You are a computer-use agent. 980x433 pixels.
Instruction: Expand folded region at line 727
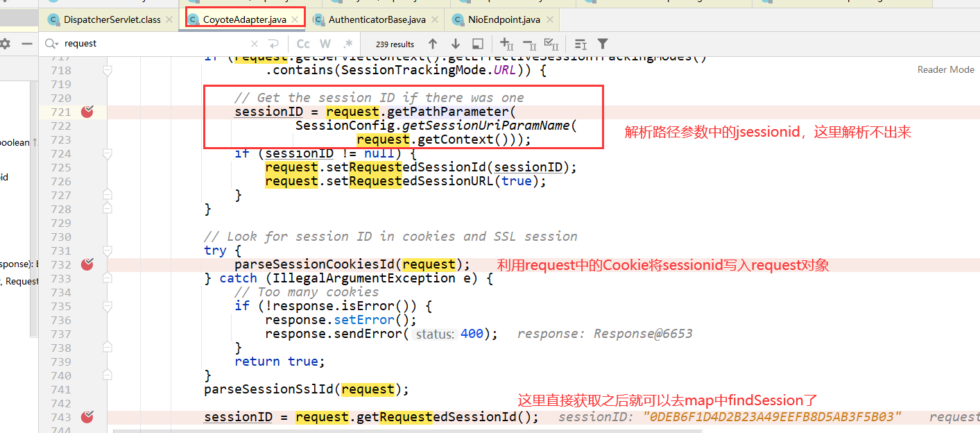click(107, 195)
